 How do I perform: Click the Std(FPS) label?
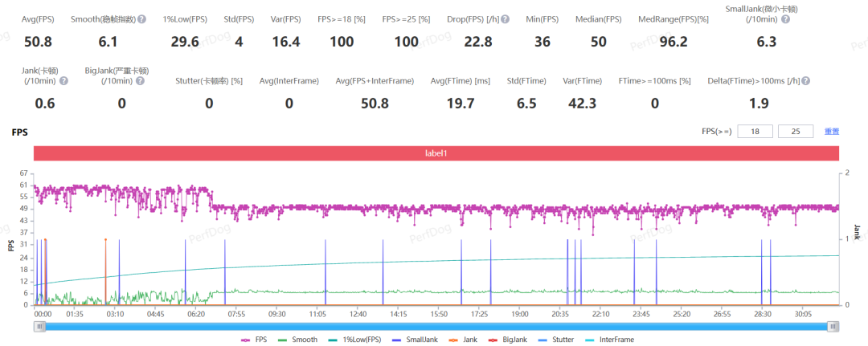(x=239, y=19)
